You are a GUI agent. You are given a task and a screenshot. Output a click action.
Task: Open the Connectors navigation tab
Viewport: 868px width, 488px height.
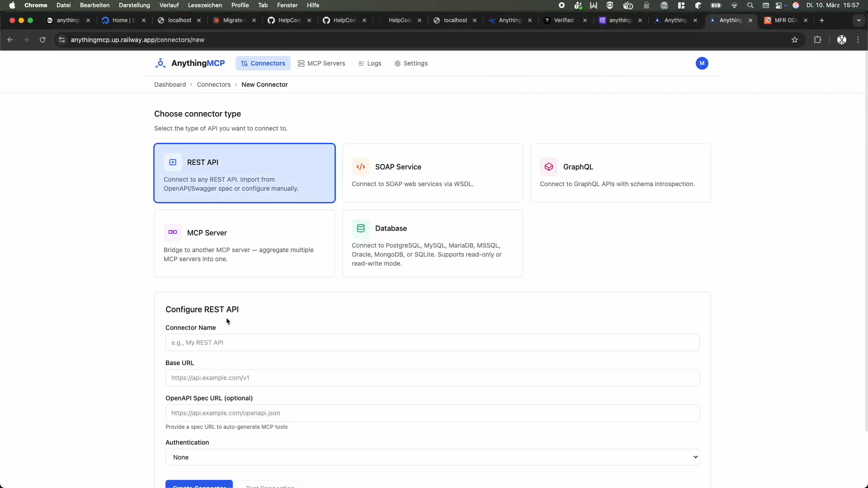coord(263,63)
